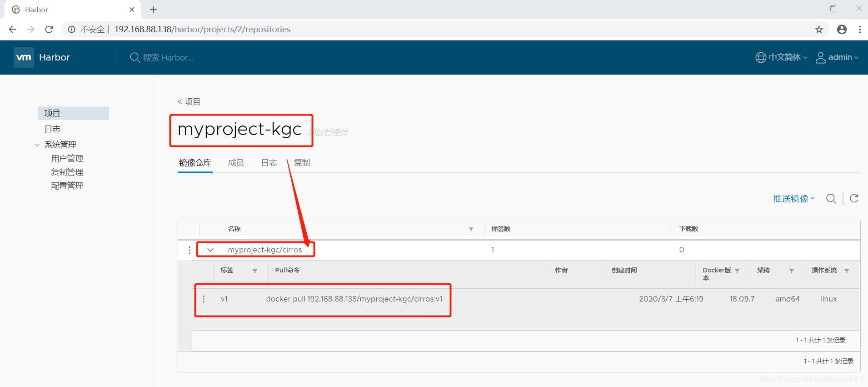Click the globe language icon
The width and height of the screenshot is (868, 387).
tap(761, 57)
